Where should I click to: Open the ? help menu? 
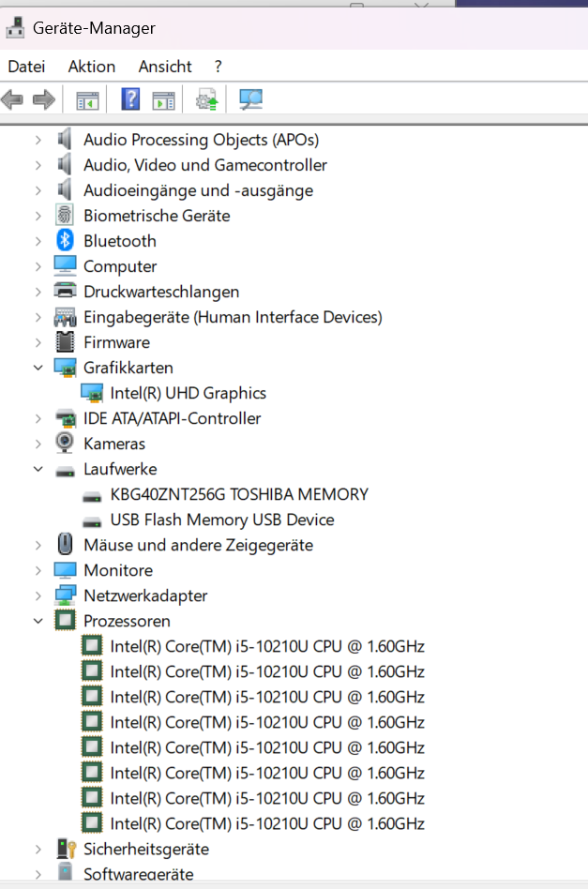click(x=219, y=67)
